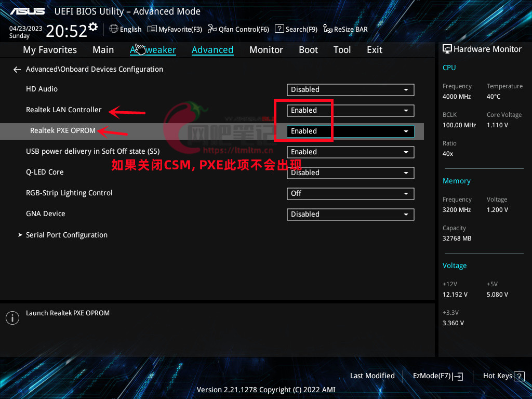Click the 3.360 V reading
Screen dimensions: 532x399
pyautogui.click(x=453, y=323)
